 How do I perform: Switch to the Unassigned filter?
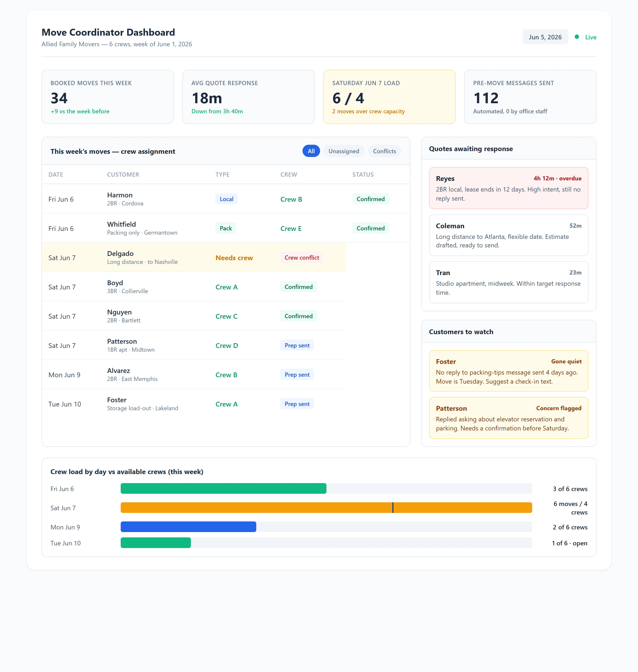[343, 151]
